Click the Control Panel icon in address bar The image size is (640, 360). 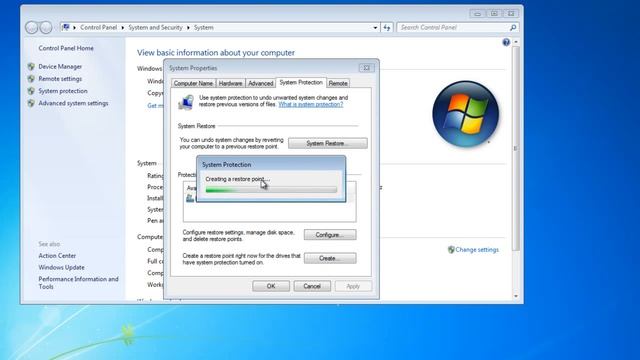coord(66,27)
